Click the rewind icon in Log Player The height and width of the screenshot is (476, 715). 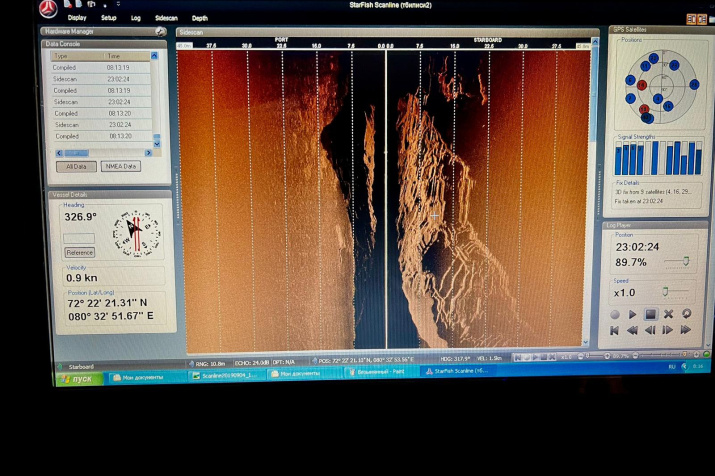pos(632,330)
